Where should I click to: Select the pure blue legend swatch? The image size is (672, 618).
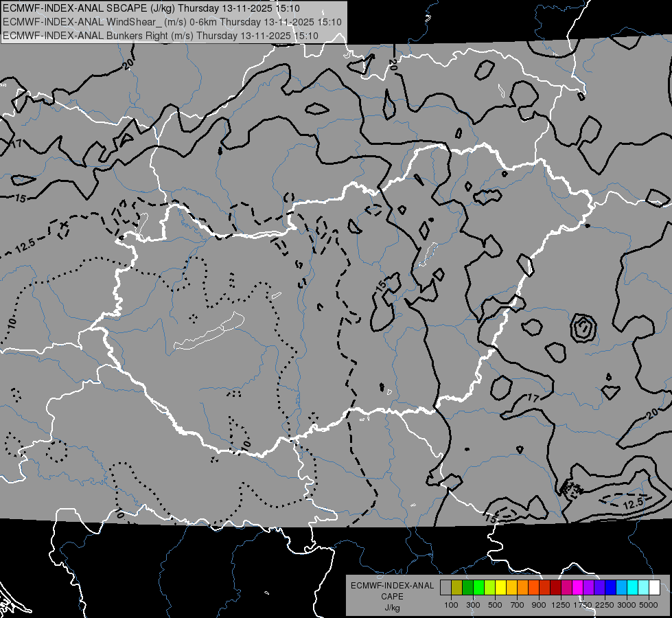(611, 587)
